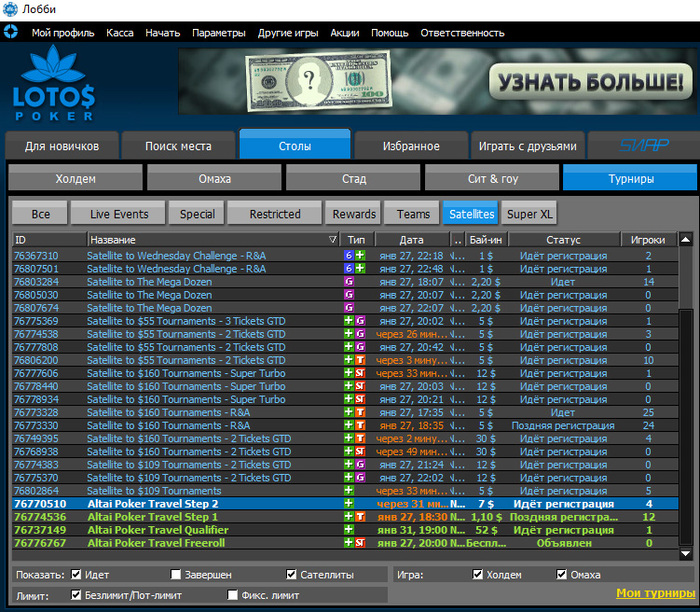700x612 pixels.
Task: Click the orange T icon in row 76773328
Action: [360, 412]
